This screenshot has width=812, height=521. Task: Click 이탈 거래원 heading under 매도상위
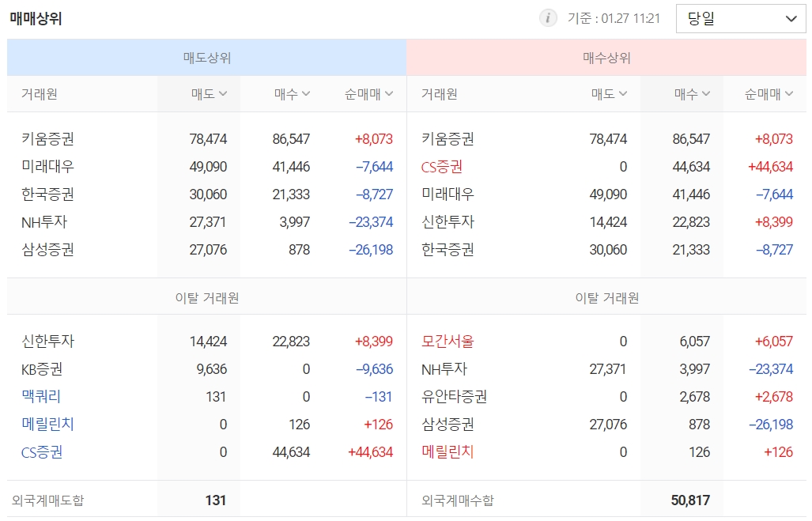point(206,298)
